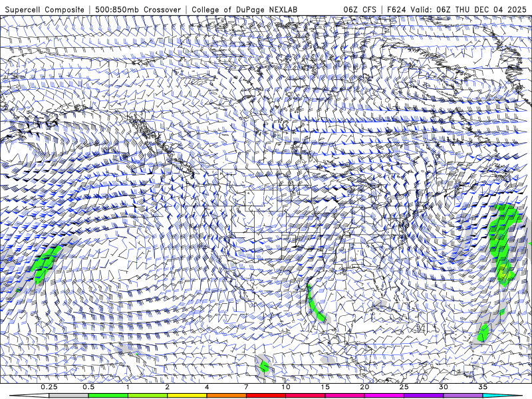
Task: Click the '25' color scale label
Action: pos(404,387)
